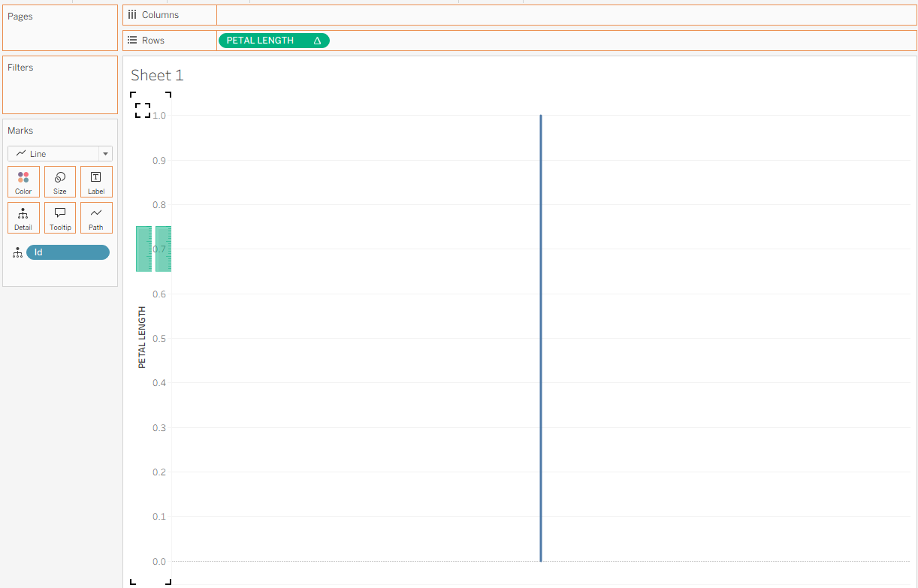The image size is (918, 588).
Task: Click axis tick label 0.5
Action: pyautogui.click(x=159, y=339)
